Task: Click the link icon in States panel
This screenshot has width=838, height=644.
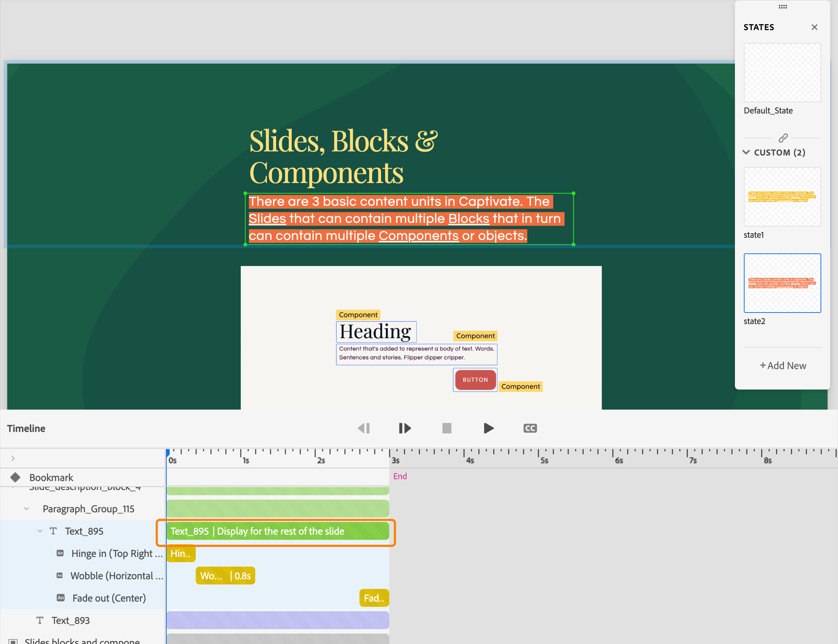Action: 783,138
